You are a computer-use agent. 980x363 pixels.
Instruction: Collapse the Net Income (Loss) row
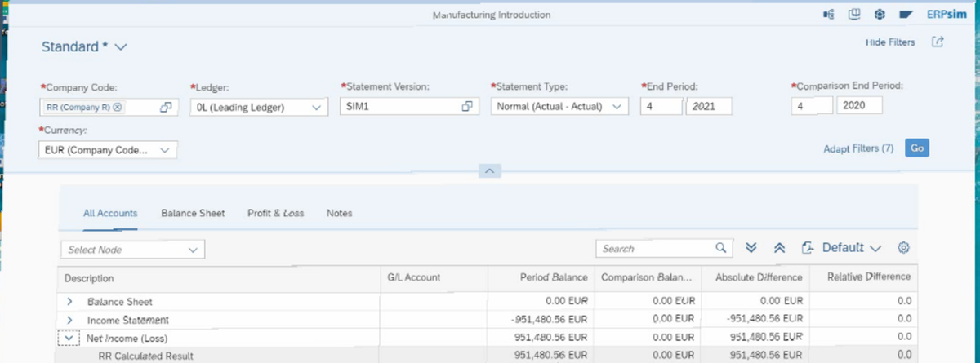[x=69, y=337]
